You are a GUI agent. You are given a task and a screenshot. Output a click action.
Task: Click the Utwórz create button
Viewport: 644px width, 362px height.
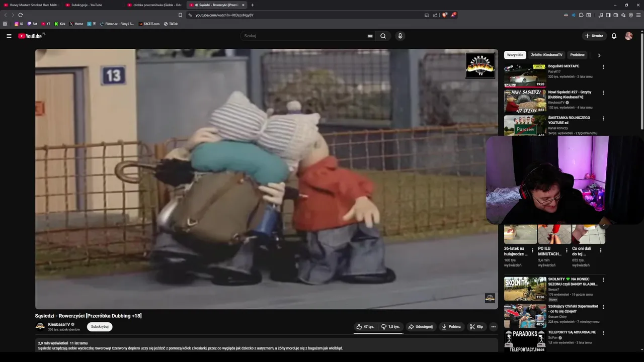[594, 36]
